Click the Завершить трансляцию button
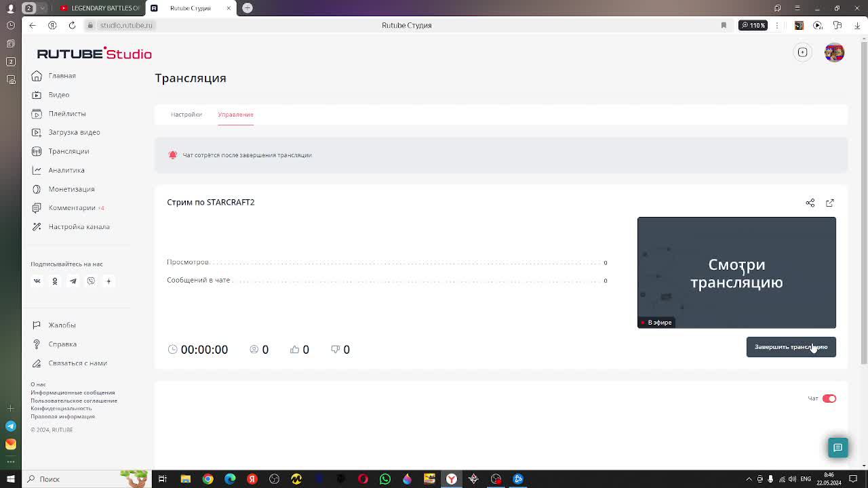868x488 pixels. [791, 347]
